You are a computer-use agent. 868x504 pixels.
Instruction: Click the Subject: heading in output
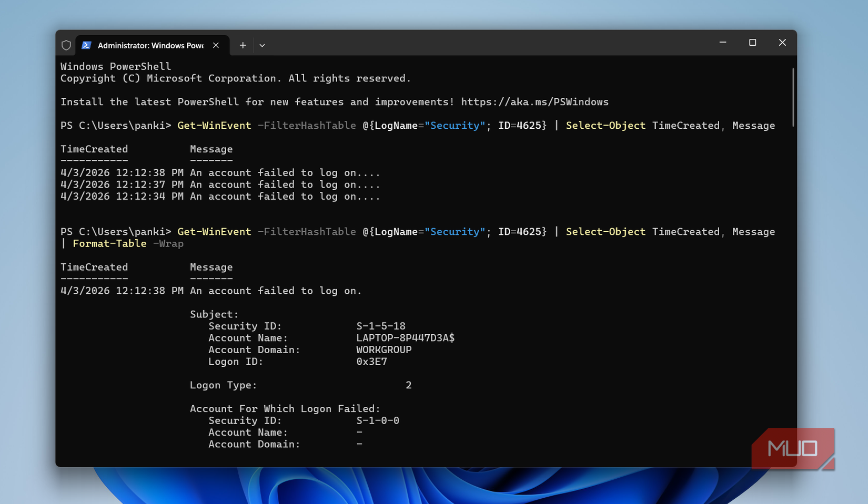[214, 314]
